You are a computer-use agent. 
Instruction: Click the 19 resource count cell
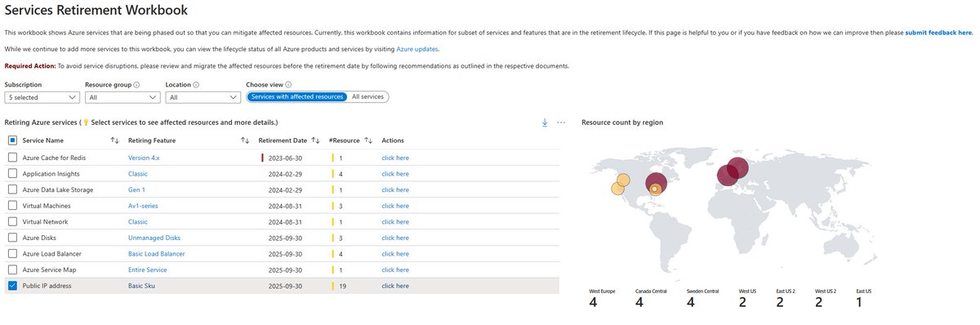point(343,286)
